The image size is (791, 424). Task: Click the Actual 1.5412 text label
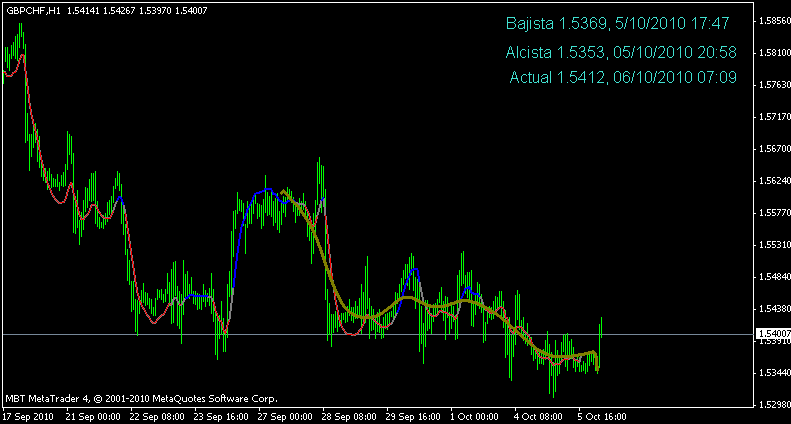coord(622,77)
